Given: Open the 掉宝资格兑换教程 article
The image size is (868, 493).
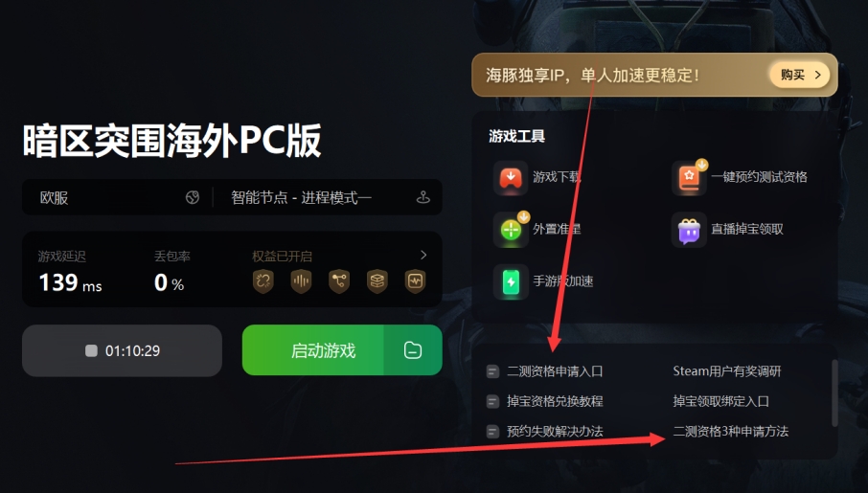Looking at the screenshot, I should (x=555, y=401).
